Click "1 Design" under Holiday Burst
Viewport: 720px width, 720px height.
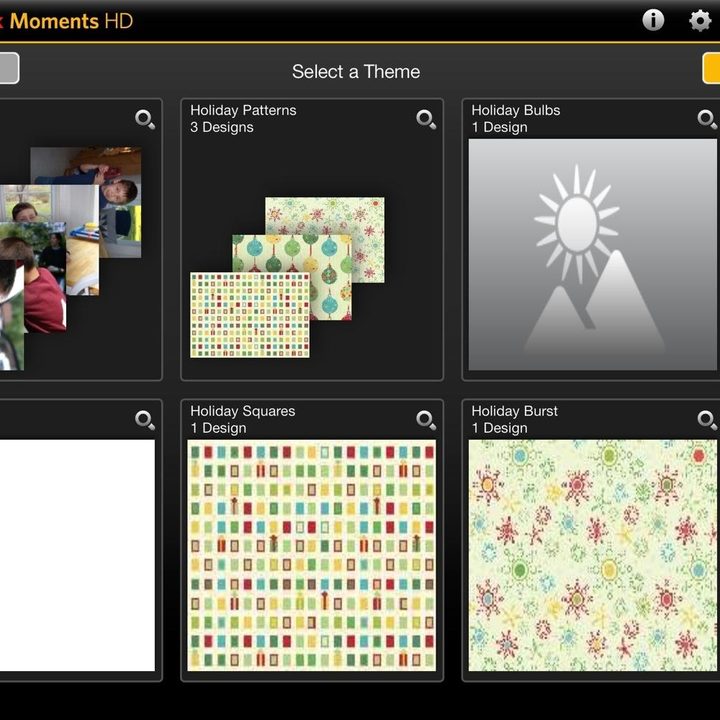pyautogui.click(x=500, y=428)
